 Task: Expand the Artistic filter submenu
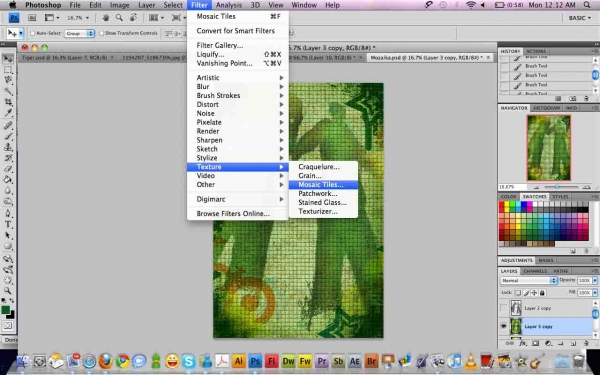238,77
